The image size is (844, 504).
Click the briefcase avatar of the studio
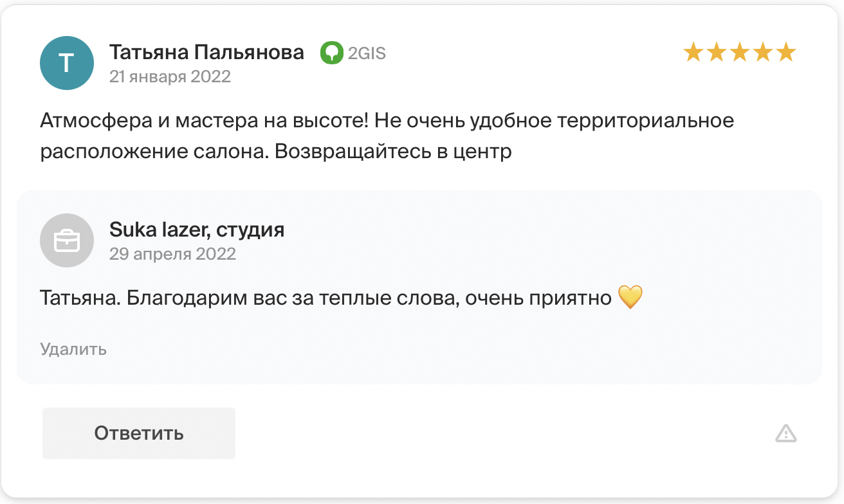67,240
